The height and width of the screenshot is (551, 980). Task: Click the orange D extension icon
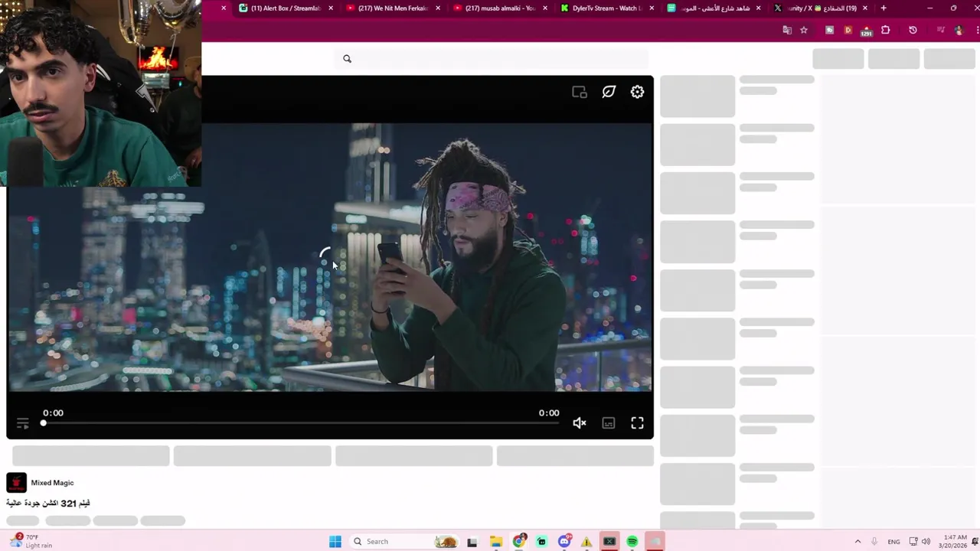pos(848,30)
